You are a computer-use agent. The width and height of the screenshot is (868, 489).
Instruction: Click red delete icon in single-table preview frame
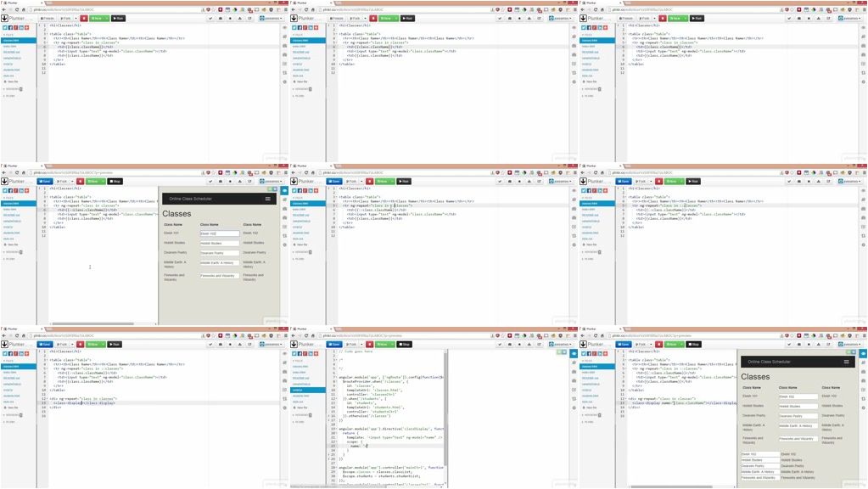pyautogui.click(x=81, y=181)
